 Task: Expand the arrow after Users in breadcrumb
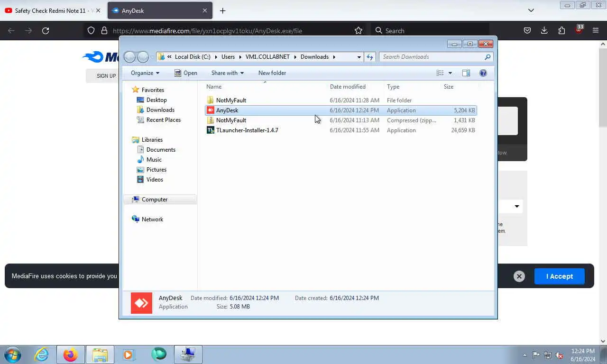(239, 57)
